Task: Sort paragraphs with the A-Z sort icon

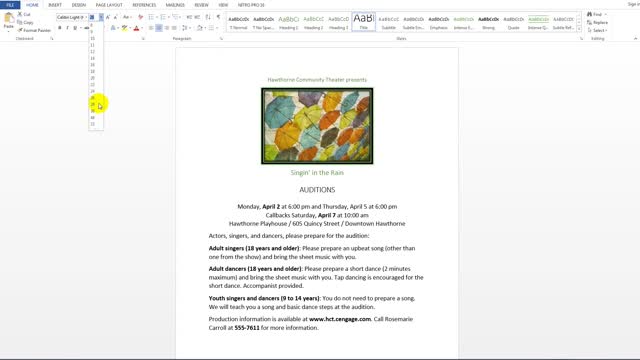Action: pos(208,17)
